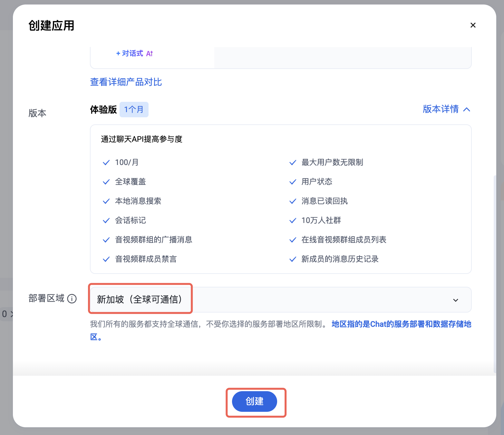The height and width of the screenshot is (435, 504).
Task: Click the checkmark icon beside 音视频群组的广播消息
Action: pyautogui.click(x=106, y=240)
